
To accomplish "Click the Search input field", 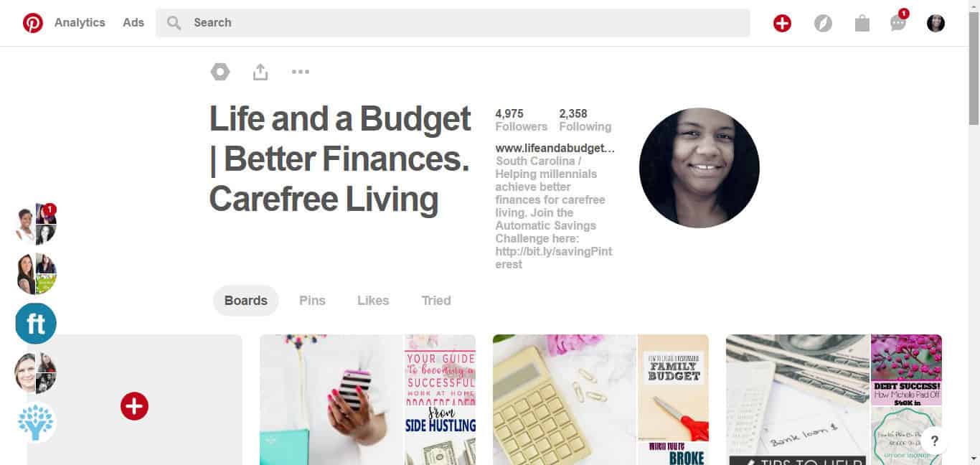I will tap(453, 23).
